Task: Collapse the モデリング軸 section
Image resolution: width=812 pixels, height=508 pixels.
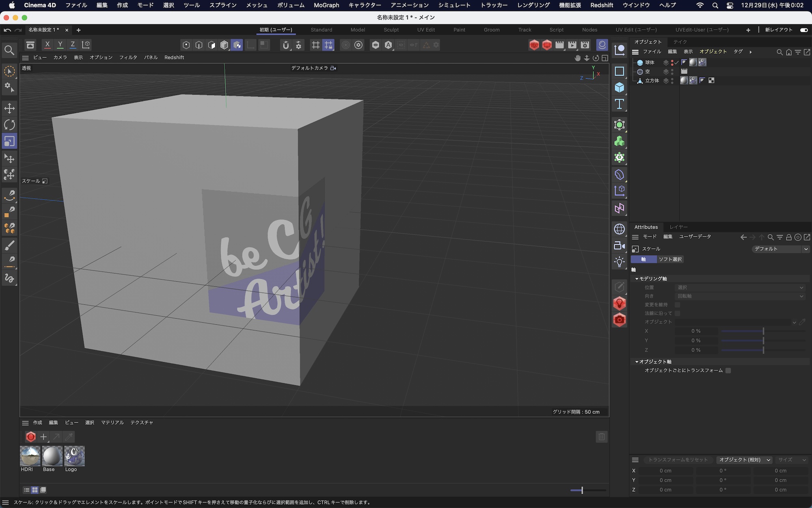Action: (x=637, y=279)
